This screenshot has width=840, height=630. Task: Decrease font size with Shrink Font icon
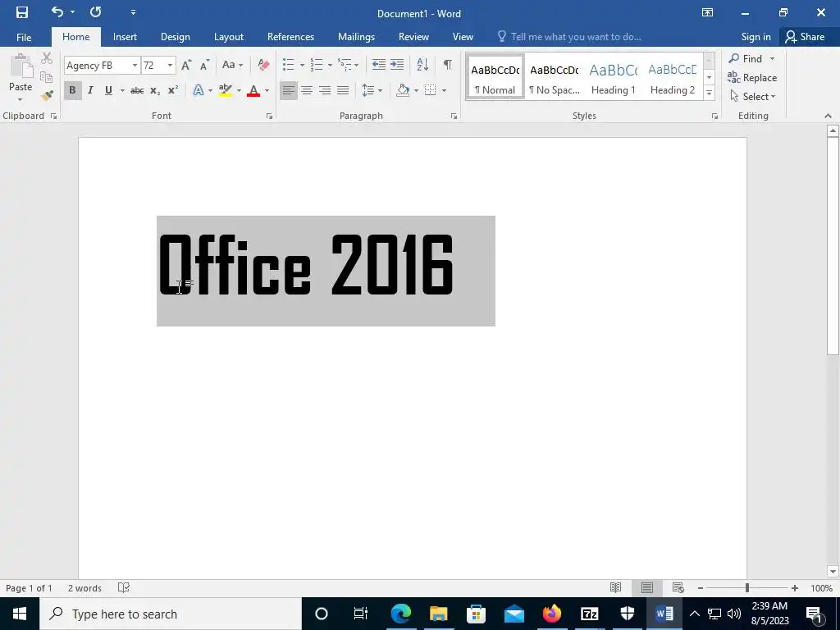pos(204,66)
